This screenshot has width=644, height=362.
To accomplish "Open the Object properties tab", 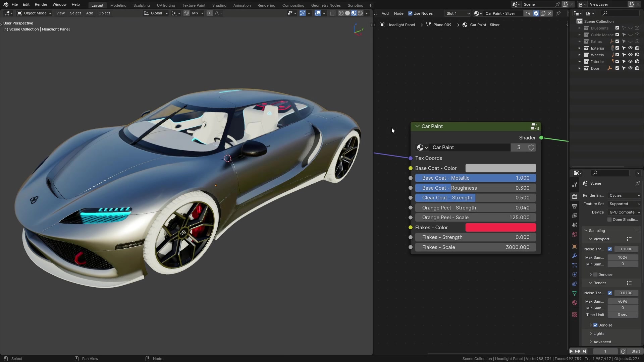I will click(x=575, y=246).
